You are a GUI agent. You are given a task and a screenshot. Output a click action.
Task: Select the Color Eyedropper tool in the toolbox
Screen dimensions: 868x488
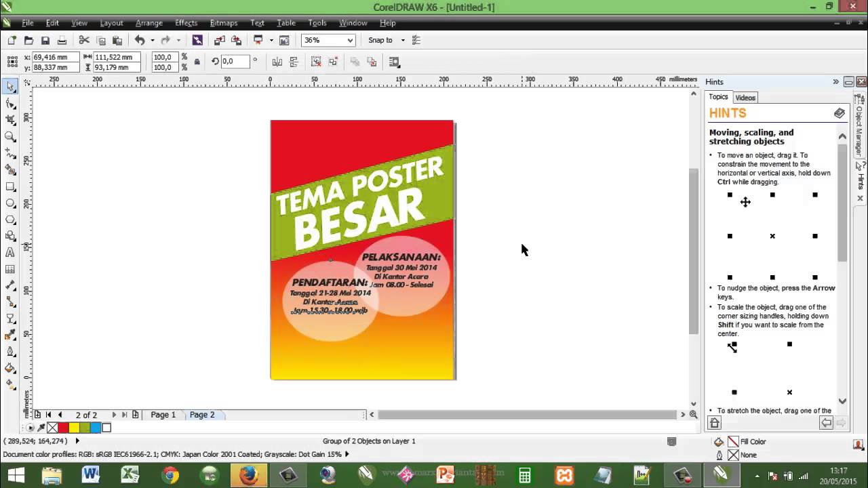click(x=10, y=335)
